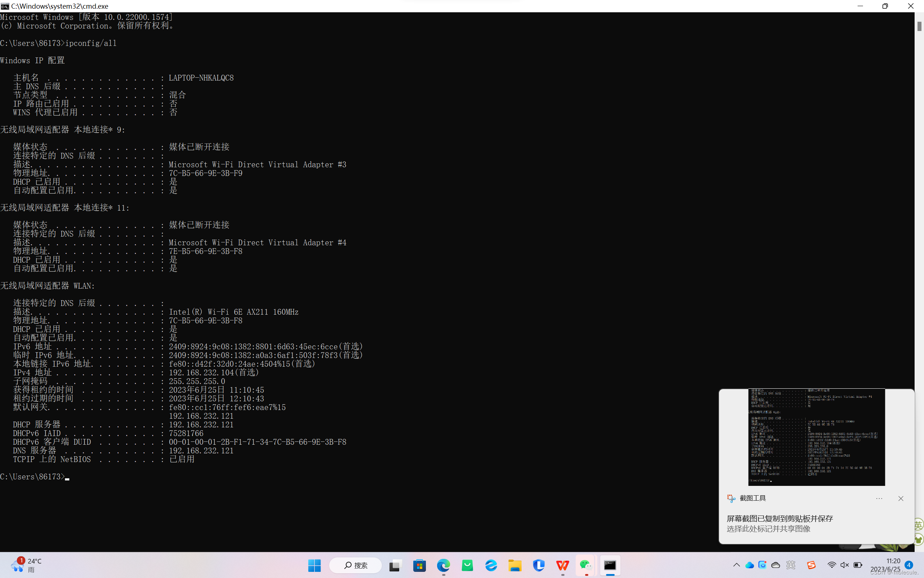Screen dimensions: 924x578
Task: Open the gray OneDrive cloud tray icon
Action: pos(775,565)
